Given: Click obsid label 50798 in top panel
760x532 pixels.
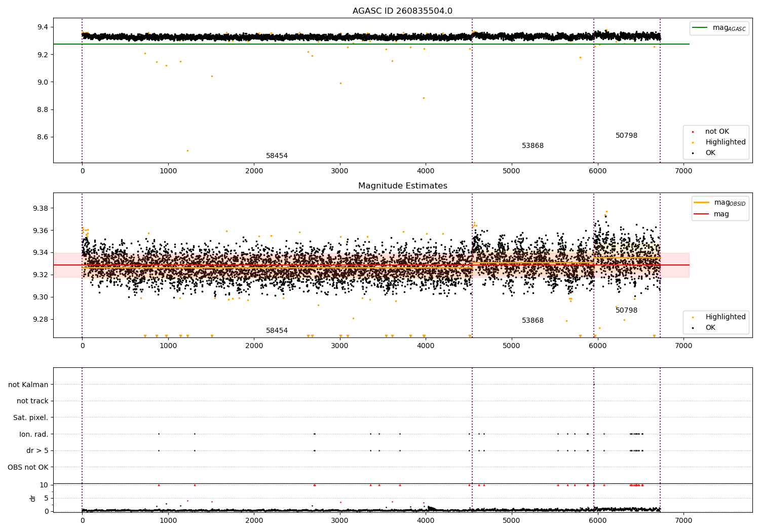Looking at the screenshot, I should click(x=626, y=136).
